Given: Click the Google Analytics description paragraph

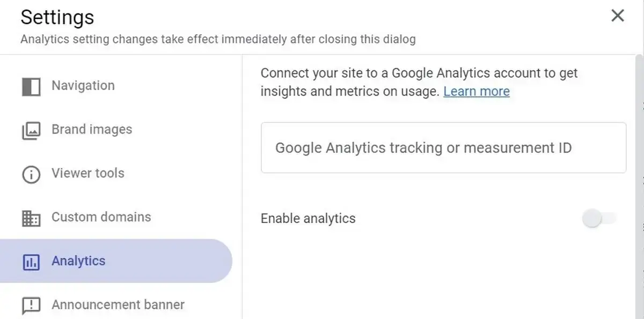Looking at the screenshot, I should [x=419, y=82].
